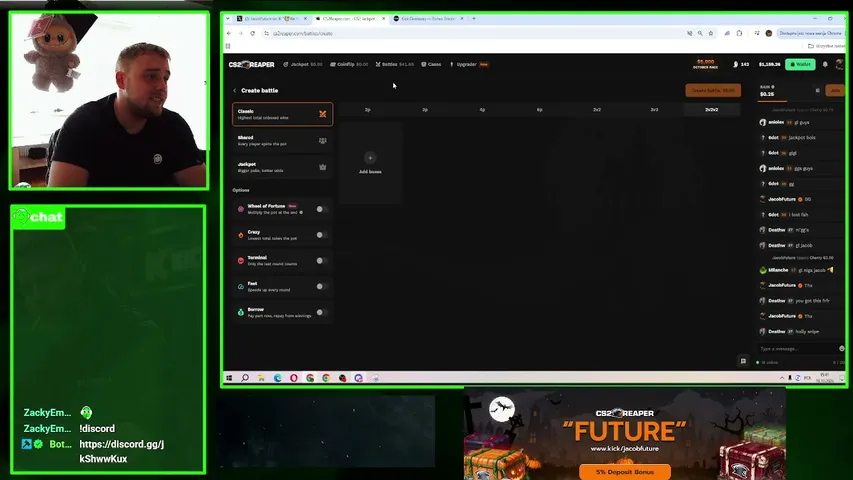Select the Shared battle mode
Image resolution: width=853 pixels, height=480 pixels.
pyautogui.click(x=282, y=141)
